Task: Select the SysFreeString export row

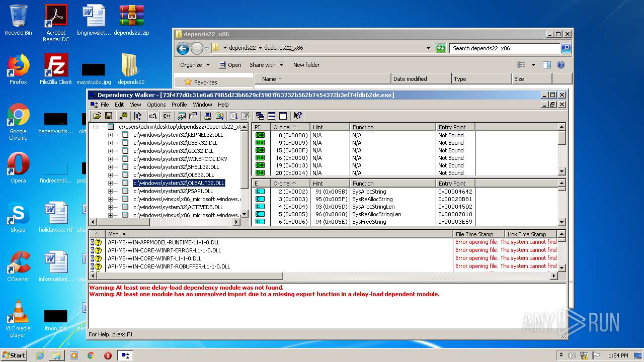Action: (x=405, y=222)
